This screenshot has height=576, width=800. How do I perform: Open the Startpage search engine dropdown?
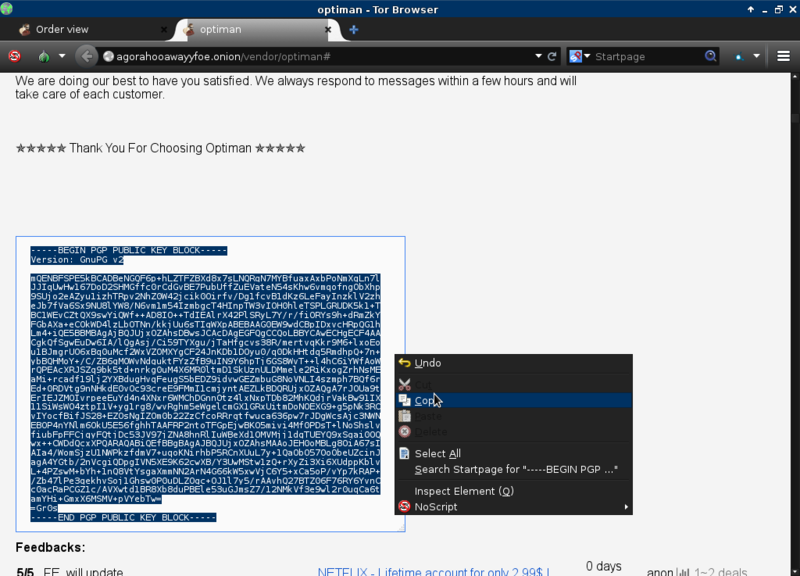coord(580,56)
